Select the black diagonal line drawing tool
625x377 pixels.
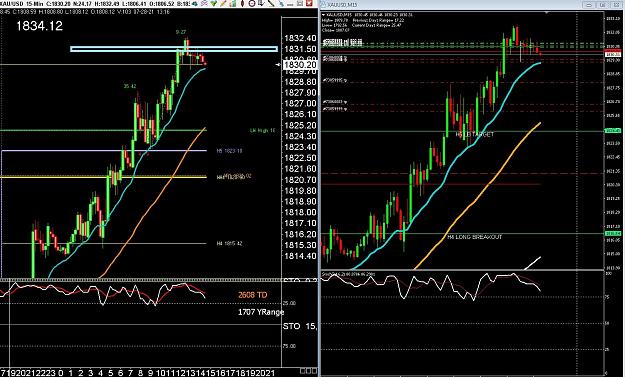[x=271, y=3]
